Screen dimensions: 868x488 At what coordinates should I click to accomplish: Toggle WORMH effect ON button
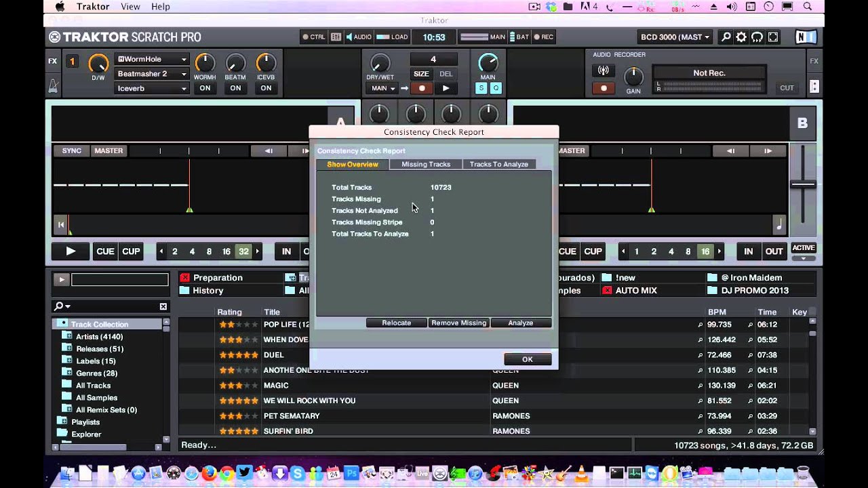click(x=205, y=88)
